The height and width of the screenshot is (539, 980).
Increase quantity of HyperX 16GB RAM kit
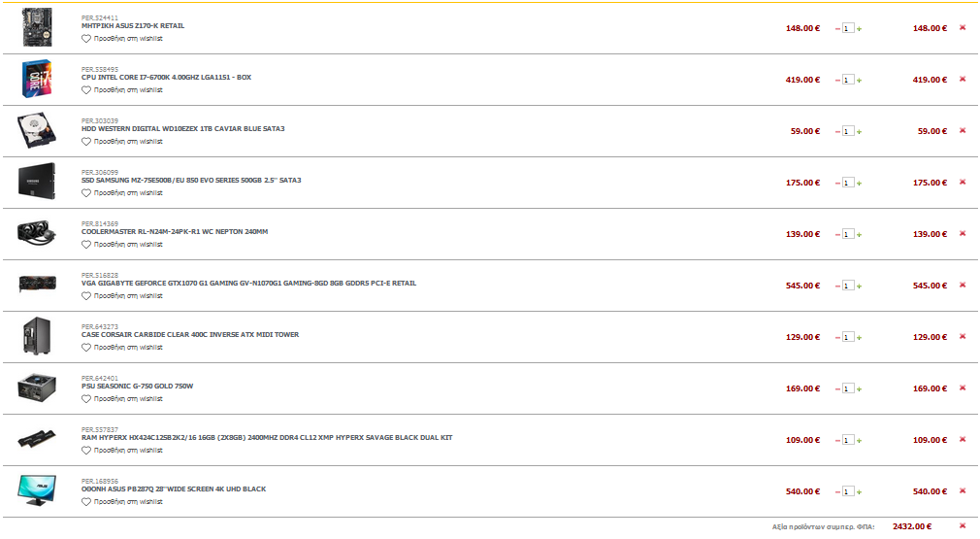(x=859, y=440)
